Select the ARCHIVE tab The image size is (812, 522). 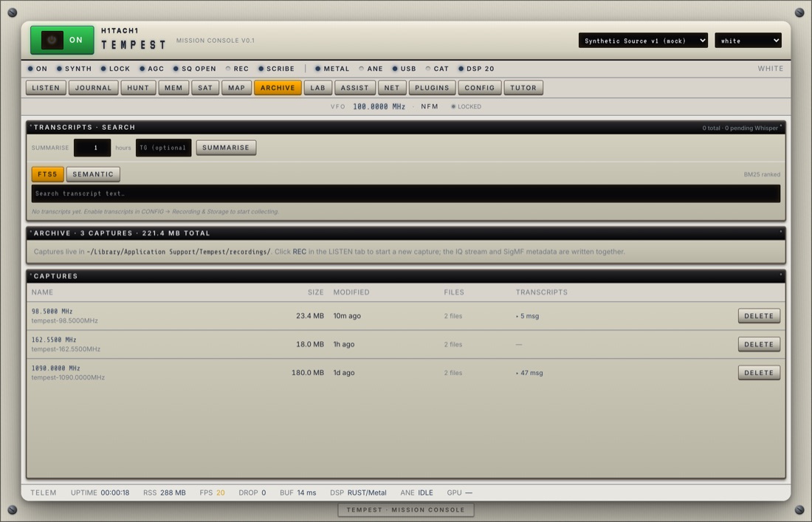[x=278, y=88]
